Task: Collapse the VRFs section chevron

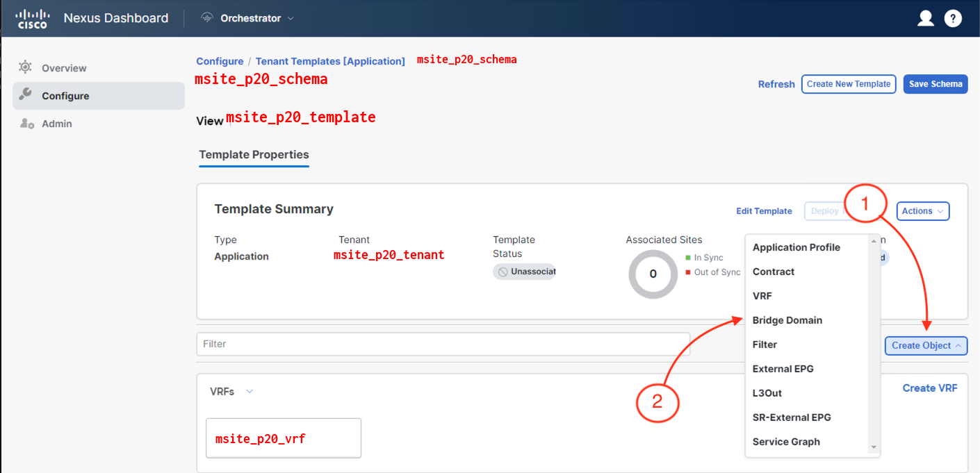Action: (x=250, y=392)
